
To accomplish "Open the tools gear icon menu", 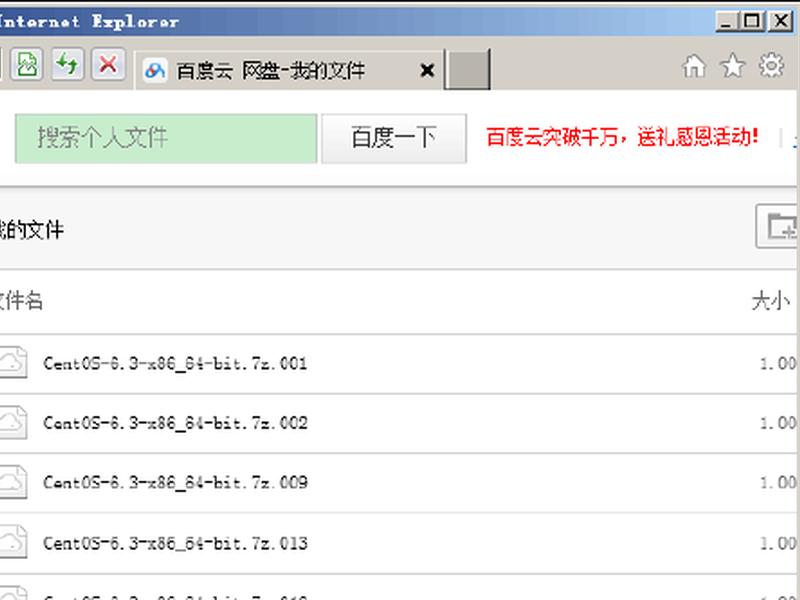I will pyautogui.click(x=771, y=65).
